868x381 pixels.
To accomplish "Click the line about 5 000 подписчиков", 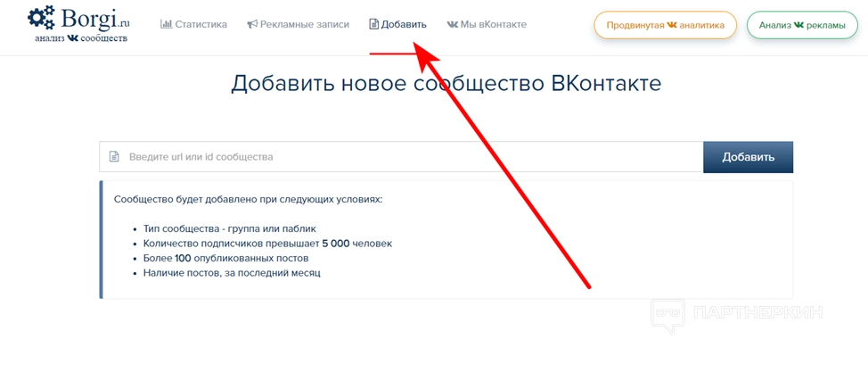I will [267, 244].
